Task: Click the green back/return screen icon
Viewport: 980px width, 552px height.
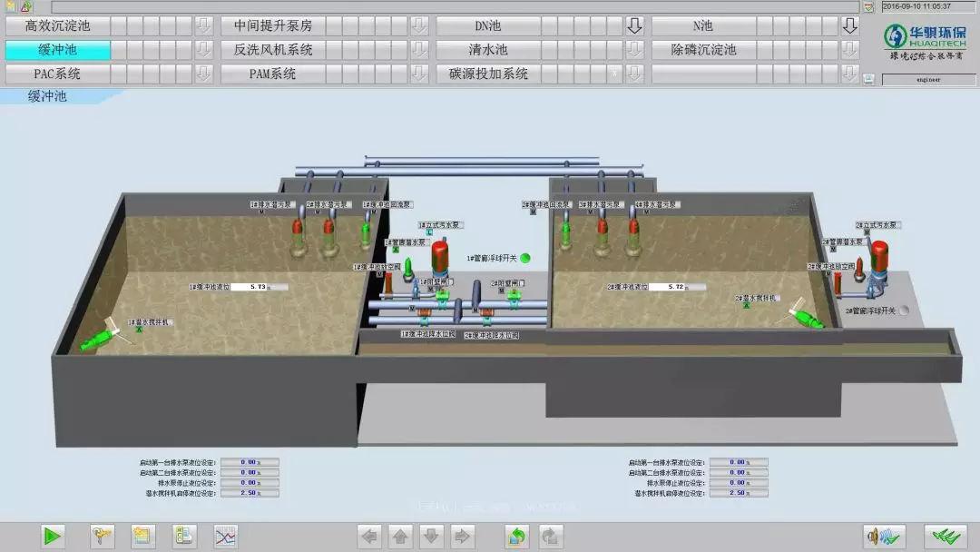Action: click(517, 537)
